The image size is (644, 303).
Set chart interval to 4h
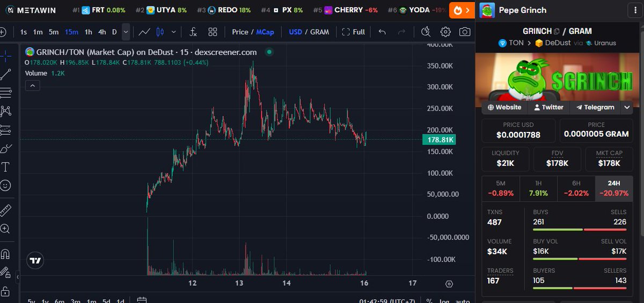point(102,32)
